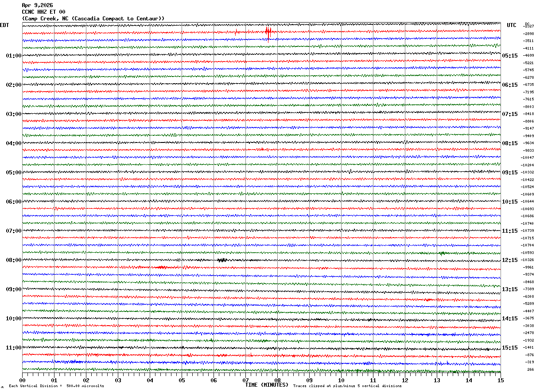Click the DC offset value '-6278'

[x=528, y=77]
